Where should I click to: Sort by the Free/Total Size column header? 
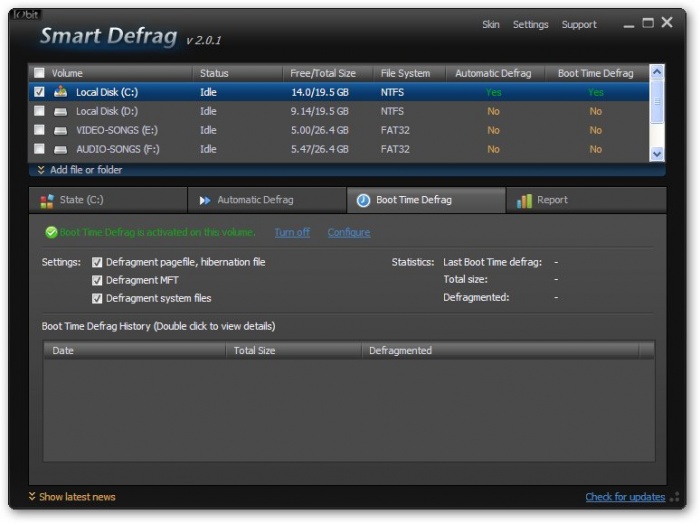click(328, 73)
